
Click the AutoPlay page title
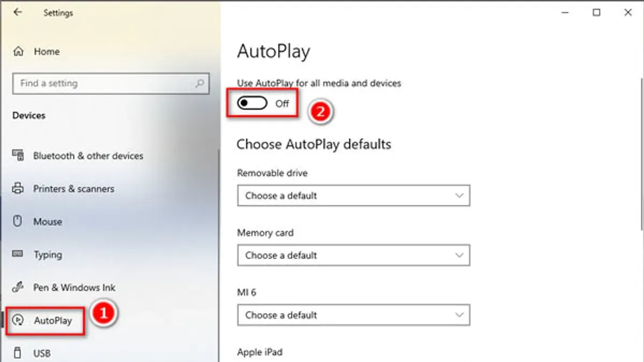tap(274, 52)
